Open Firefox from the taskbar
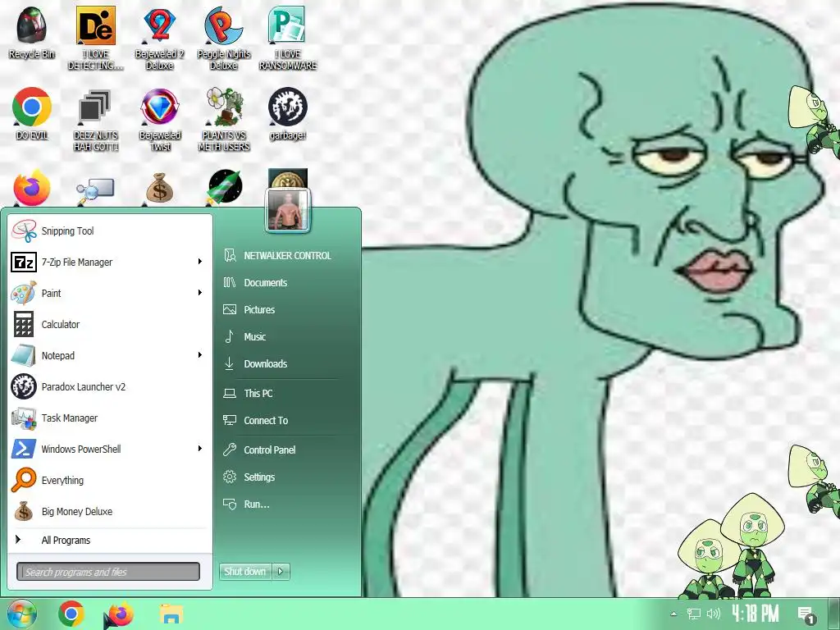This screenshot has width=840, height=630. point(120,614)
